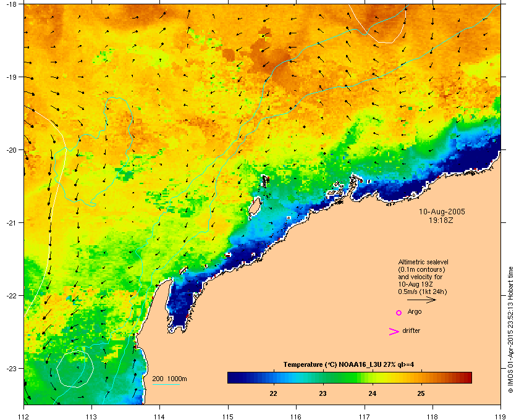519x420 pixels.
Task: Click the date label 10-Aug-2005
Action: pos(442,211)
